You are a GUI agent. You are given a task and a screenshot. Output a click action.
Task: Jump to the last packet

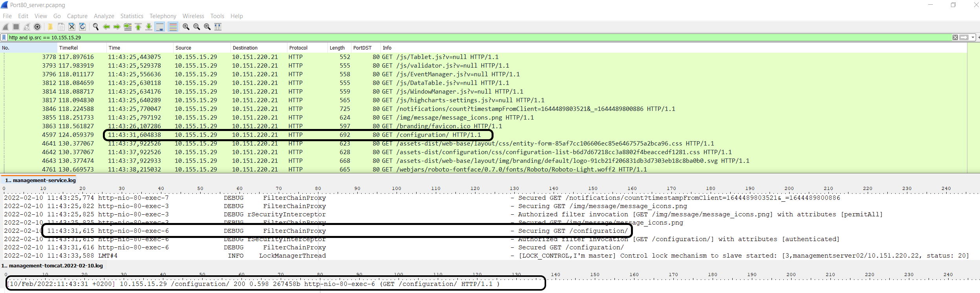149,27
